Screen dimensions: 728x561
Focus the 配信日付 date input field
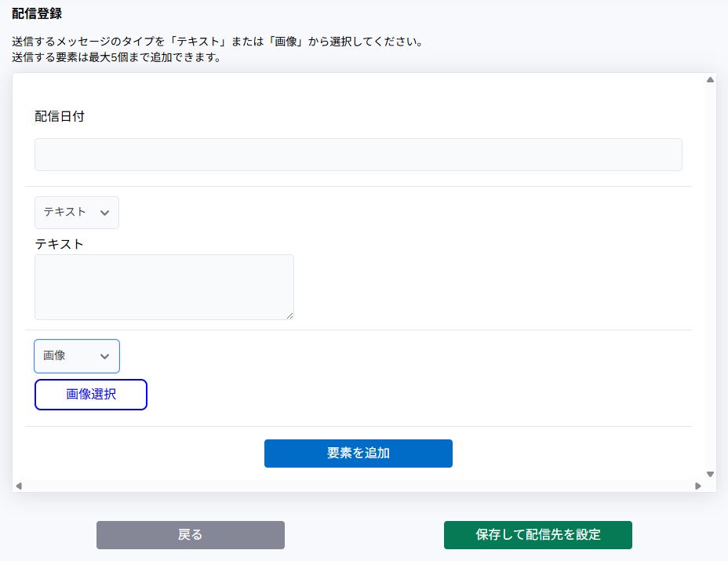[358, 155]
